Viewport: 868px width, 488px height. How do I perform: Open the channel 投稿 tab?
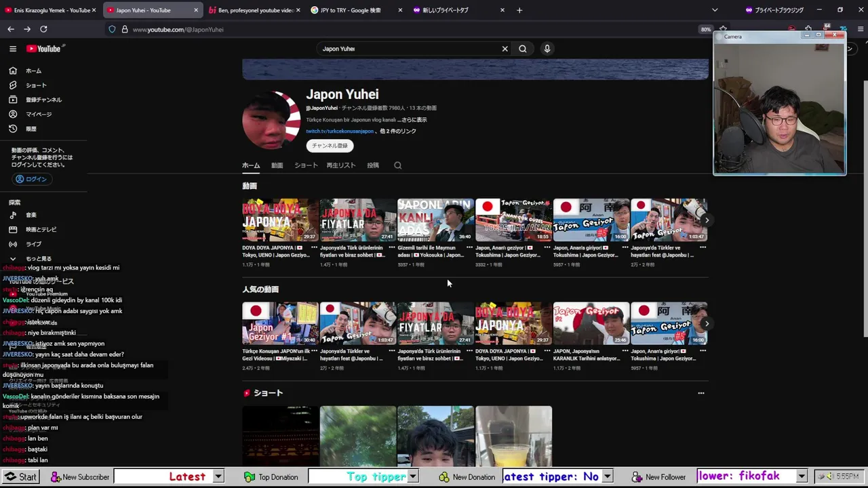tap(373, 165)
